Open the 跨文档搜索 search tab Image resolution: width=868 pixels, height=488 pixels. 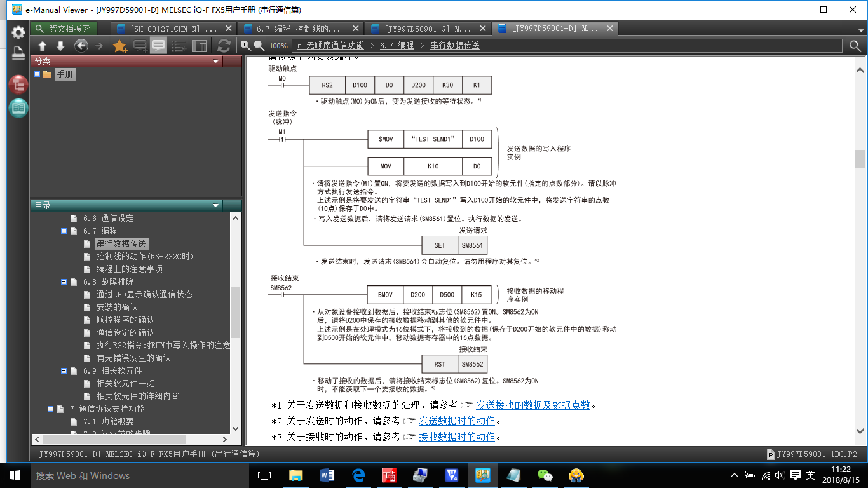click(x=64, y=29)
